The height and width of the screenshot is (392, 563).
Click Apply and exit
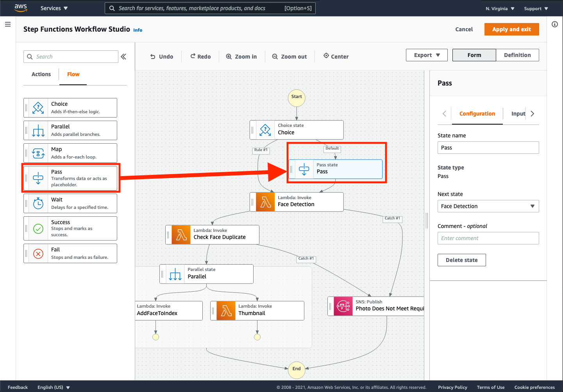[511, 29]
